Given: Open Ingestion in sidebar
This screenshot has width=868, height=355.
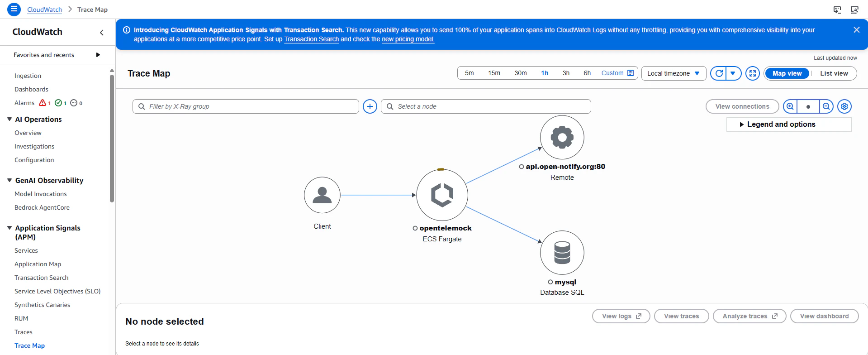Looking at the screenshot, I should click(x=28, y=76).
